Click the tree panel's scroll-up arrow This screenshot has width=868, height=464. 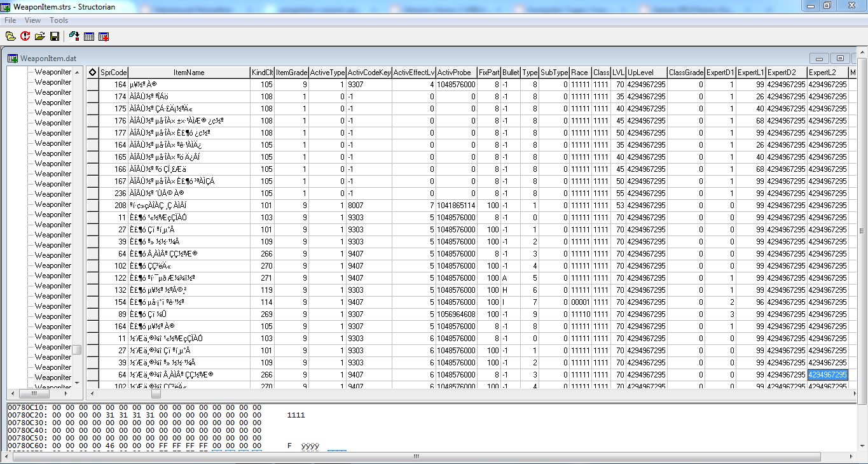pyautogui.click(x=76, y=71)
